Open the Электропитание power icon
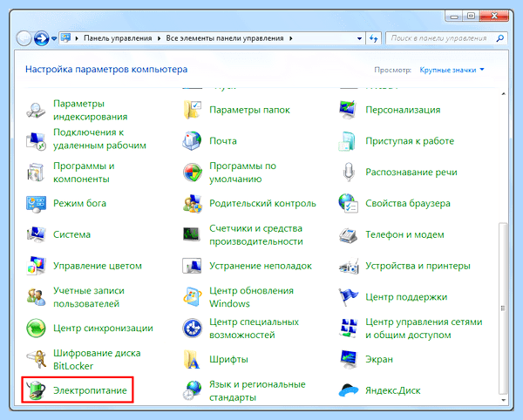This screenshot has width=523, height=420. 36,390
